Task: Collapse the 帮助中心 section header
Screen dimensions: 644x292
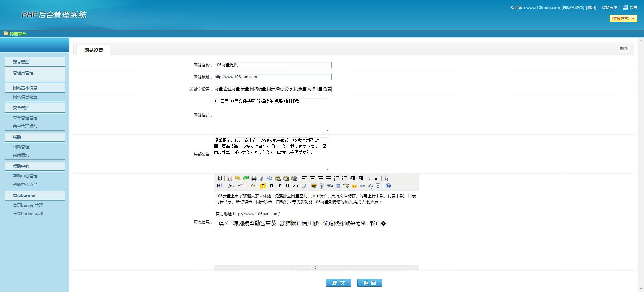Action: [35, 166]
